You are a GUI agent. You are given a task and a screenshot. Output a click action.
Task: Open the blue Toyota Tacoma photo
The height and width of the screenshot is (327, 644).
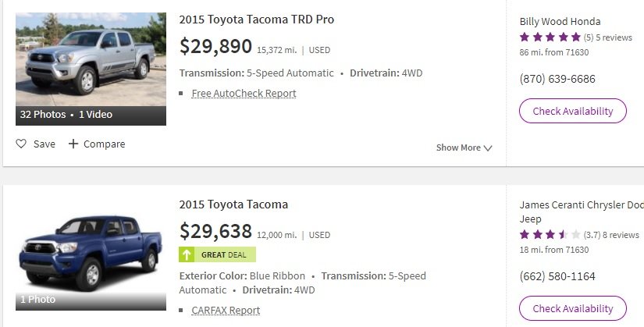pos(91,254)
